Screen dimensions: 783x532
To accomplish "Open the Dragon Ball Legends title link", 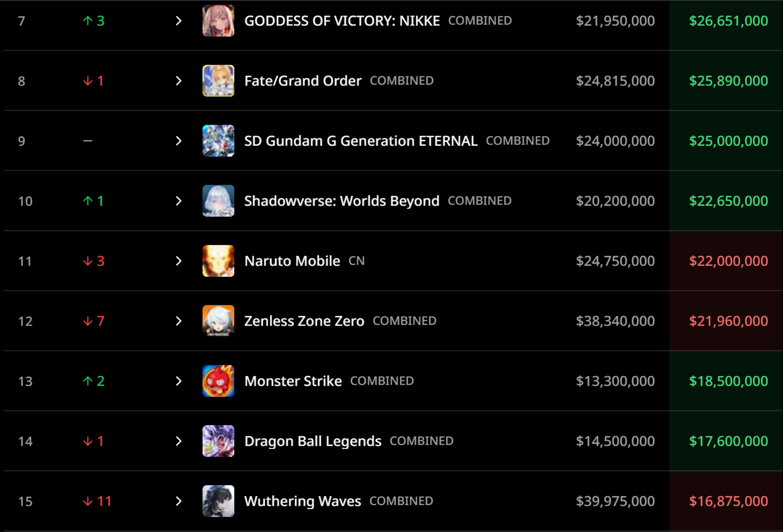I will click(x=313, y=441).
